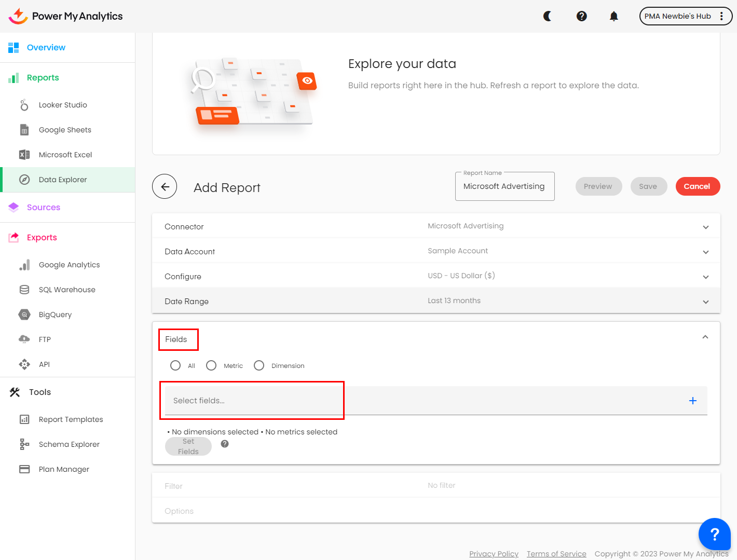Click help icon next to Set Fields
The image size is (737, 560).
[x=225, y=444]
